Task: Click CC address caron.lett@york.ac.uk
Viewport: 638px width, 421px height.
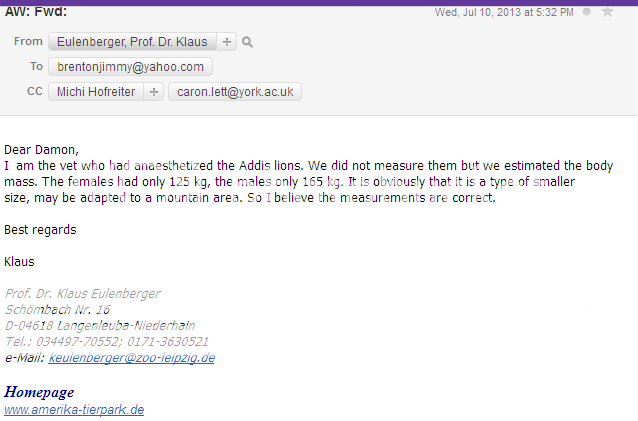Action: tap(235, 92)
